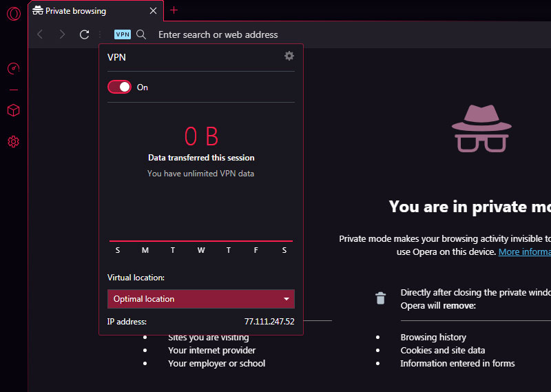The image size is (551, 392).
Task: Click the 'On' label beside the toggle
Action: (143, 87)
